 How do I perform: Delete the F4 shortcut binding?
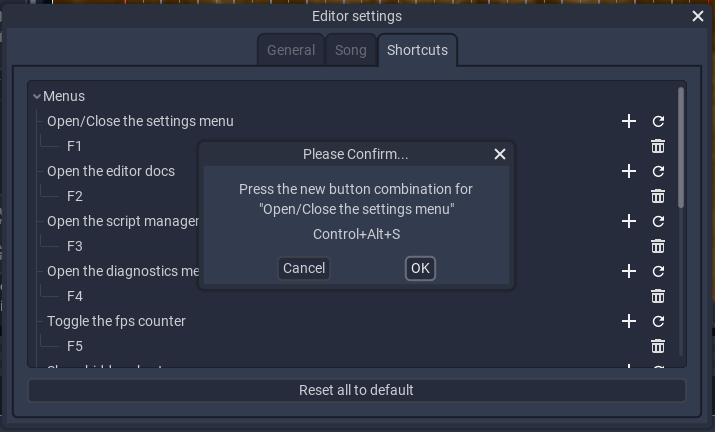click(x=658, y=297)
